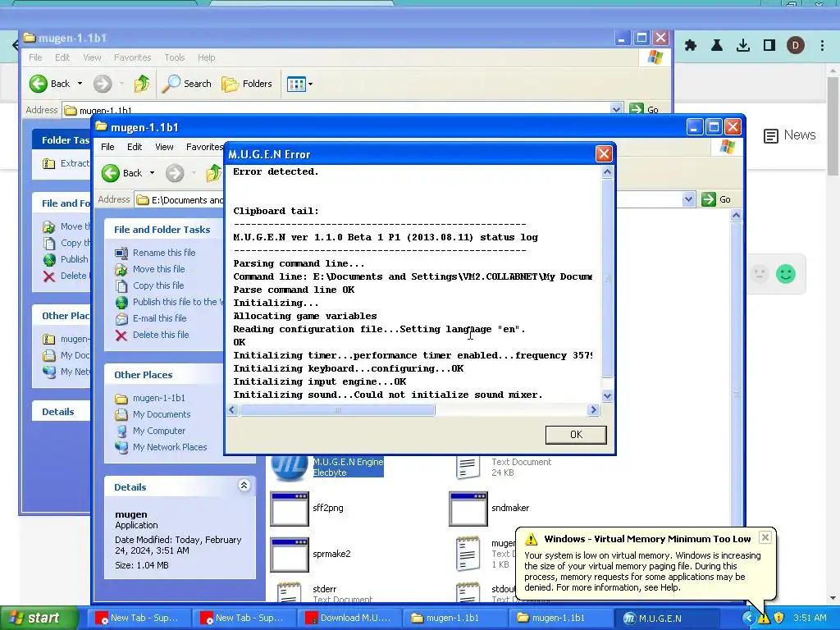Viewport: 840px width, 630px height.
Task: Open Edit menu in front mugen-1.1b1 window
Action: pyautogui.click(x=135, y=147)
